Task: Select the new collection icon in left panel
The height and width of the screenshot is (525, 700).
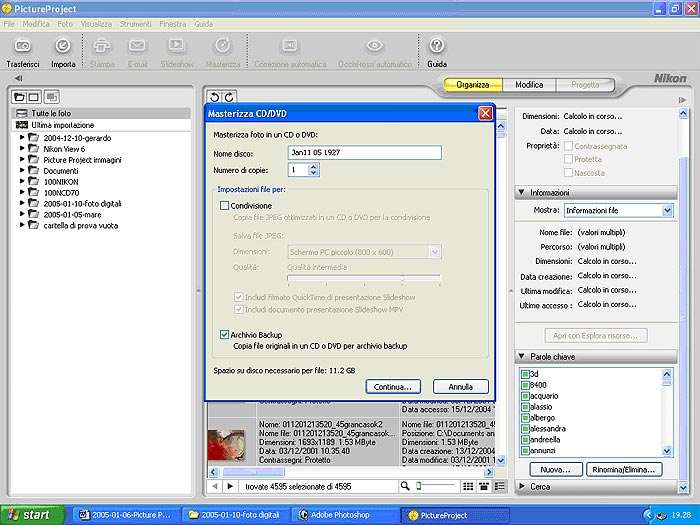Action: click(34, 97)
